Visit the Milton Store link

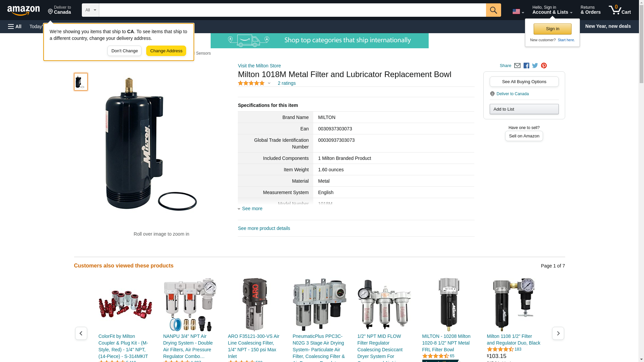259,66
